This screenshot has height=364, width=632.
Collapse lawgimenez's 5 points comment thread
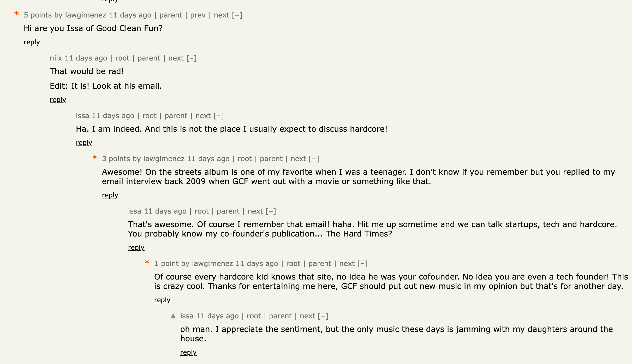point(237,15)
